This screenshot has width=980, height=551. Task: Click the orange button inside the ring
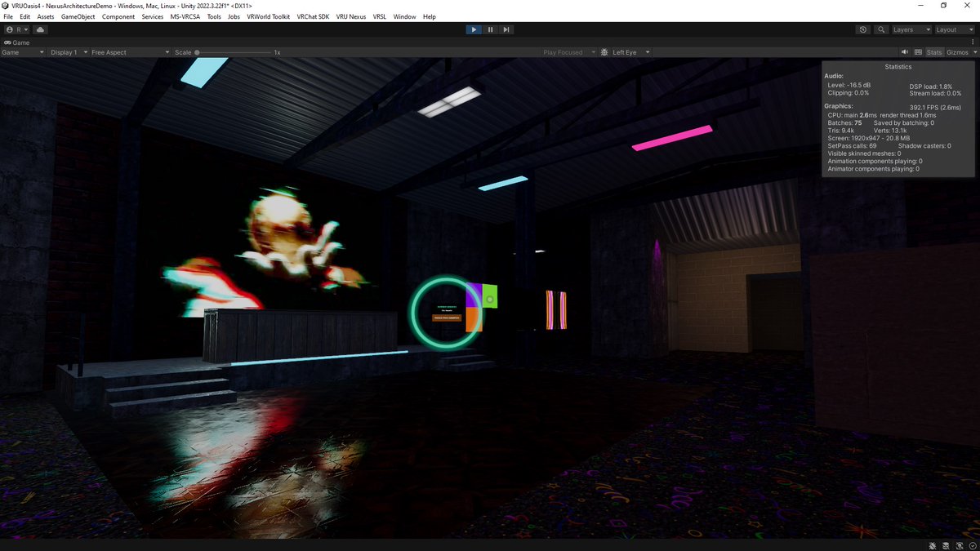447,318
